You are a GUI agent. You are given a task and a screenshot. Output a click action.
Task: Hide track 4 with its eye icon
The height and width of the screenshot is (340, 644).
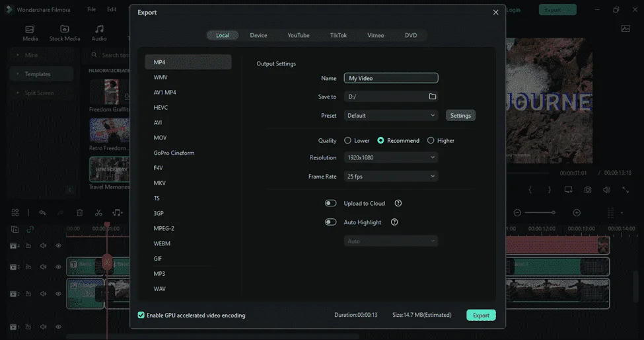pyautogui.click(x=58, y=245)
